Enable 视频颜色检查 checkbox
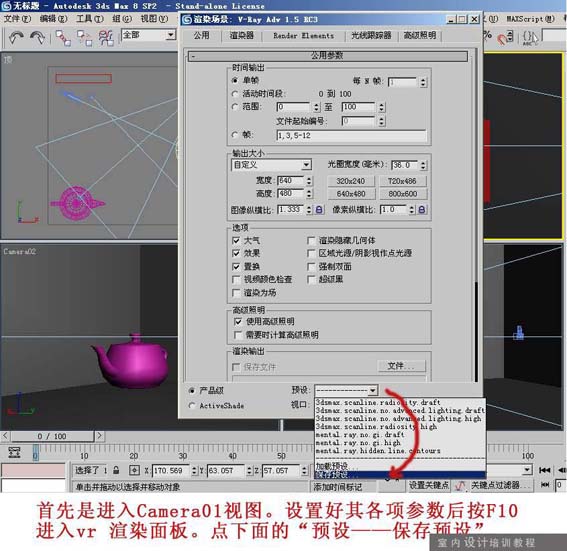The width and height of the screenshot is (567, 551). [x=236, y=279]
